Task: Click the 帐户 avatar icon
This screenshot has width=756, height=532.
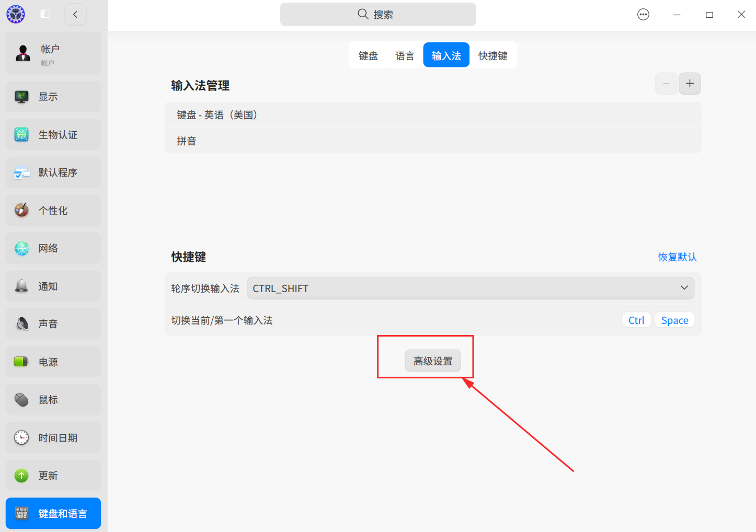Action: [22, 53]
